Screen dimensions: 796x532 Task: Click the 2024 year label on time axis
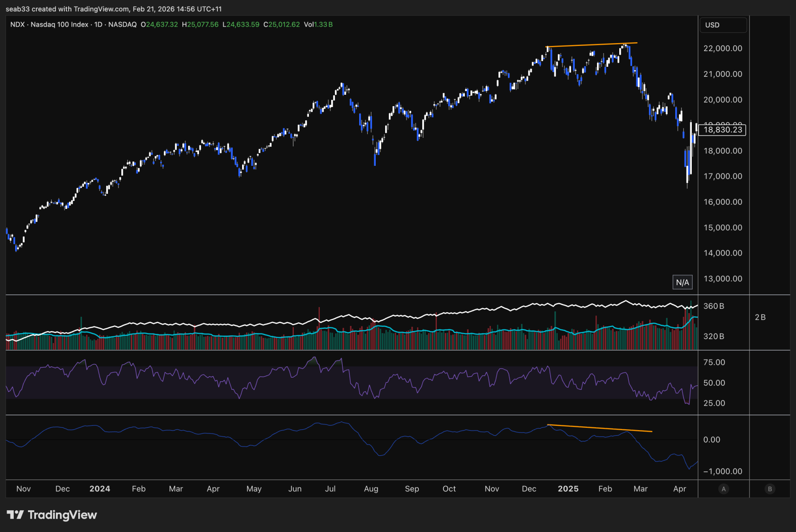click(x=99, y=489)
